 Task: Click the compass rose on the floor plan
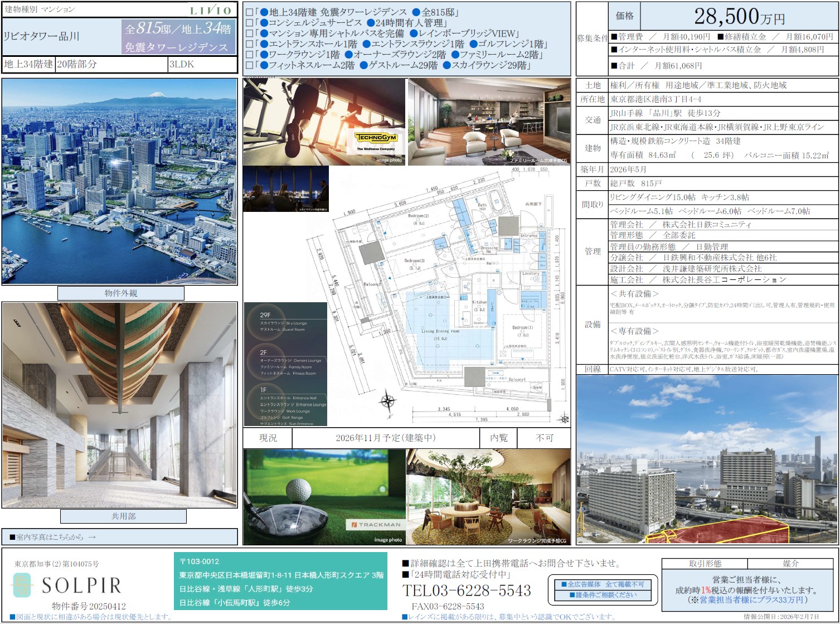click(388, 400)
